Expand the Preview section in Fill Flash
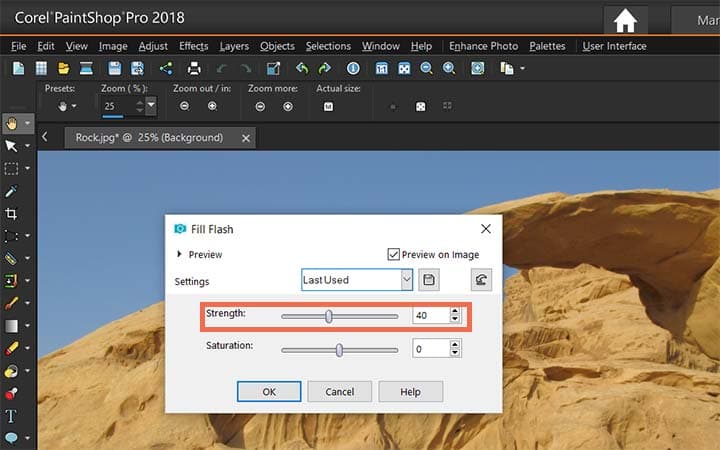Image resolution: width=720 pixels, height=450 pixels. 180,255
